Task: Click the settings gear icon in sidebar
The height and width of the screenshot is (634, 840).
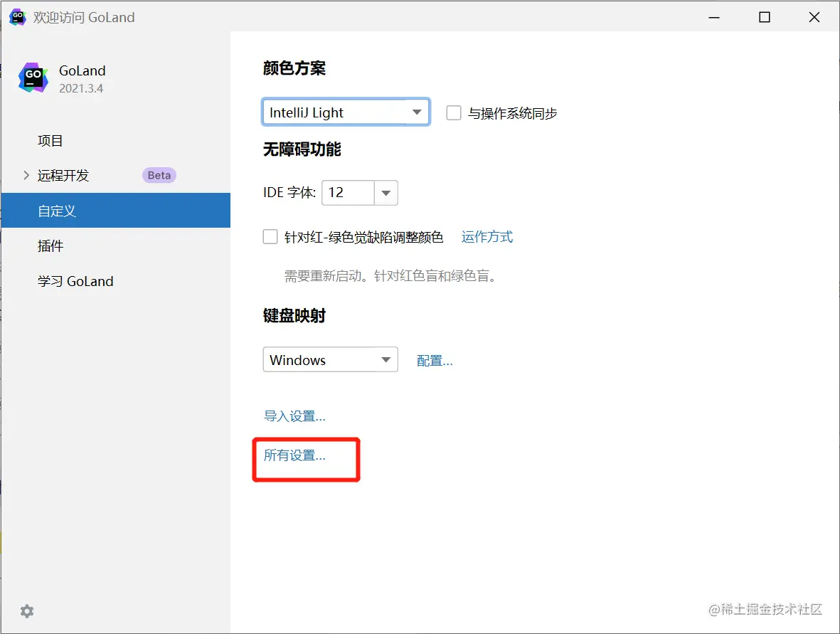Action: [x=27, y=611]
